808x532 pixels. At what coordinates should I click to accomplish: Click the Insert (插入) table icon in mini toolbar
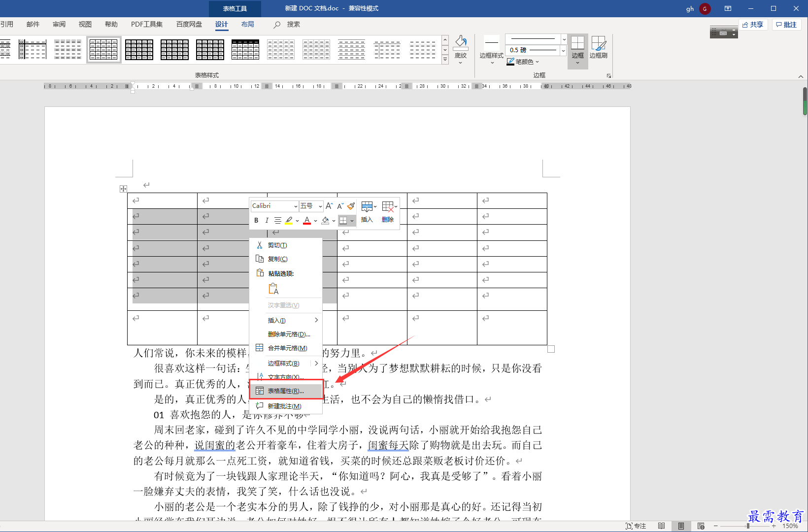point(367,212)
